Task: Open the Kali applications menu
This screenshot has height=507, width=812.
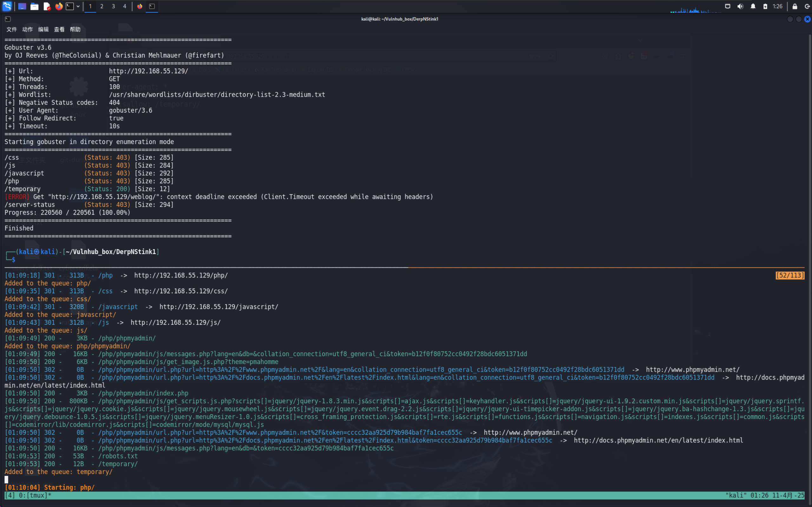Action: (7, 6)
